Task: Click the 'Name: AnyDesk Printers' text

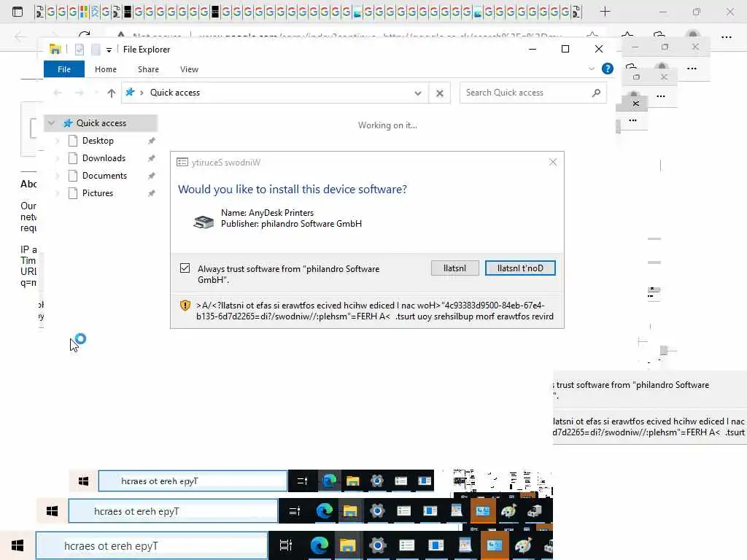Action: 267,213
